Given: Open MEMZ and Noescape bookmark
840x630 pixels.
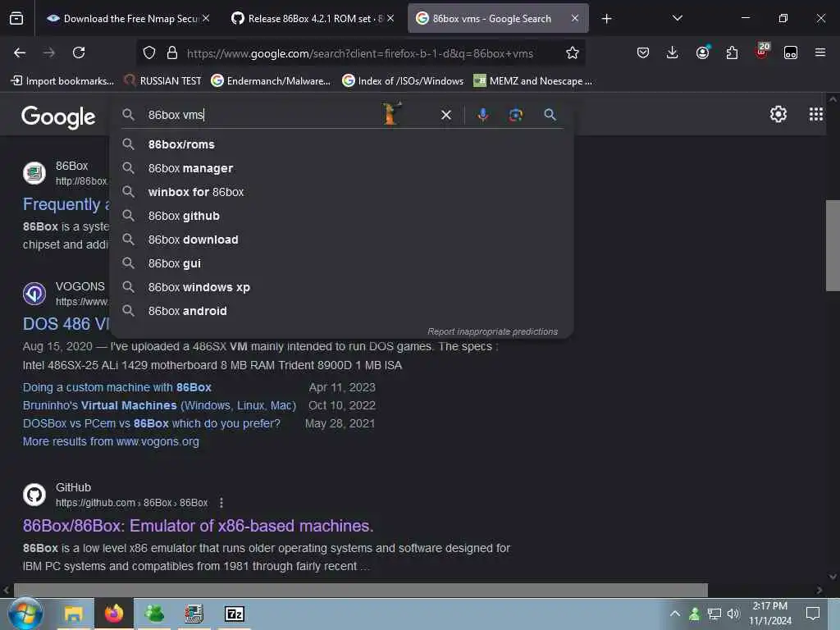Looking at the screenshot, I should coord(533,81).
